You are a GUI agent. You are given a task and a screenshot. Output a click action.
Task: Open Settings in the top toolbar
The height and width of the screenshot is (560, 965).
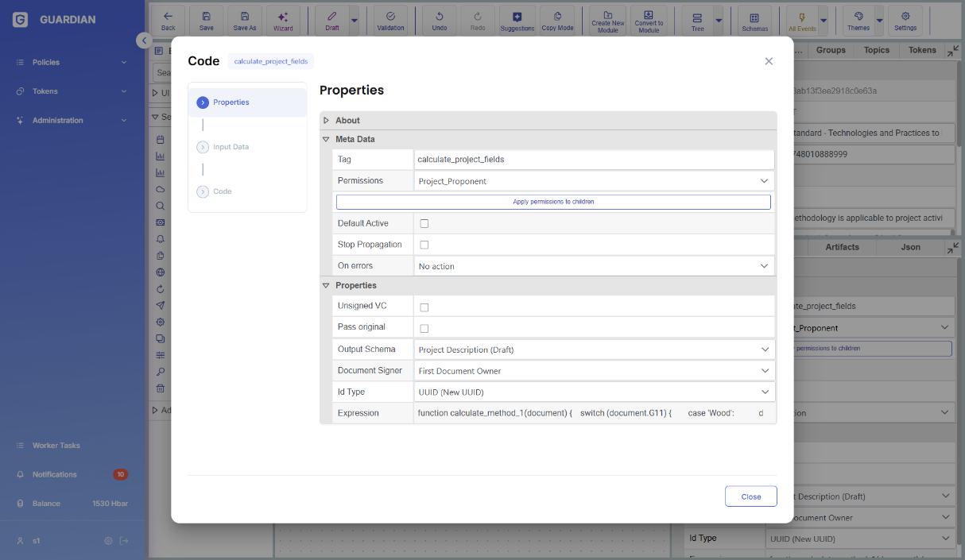pyautogui.click(x=905, y=21)
